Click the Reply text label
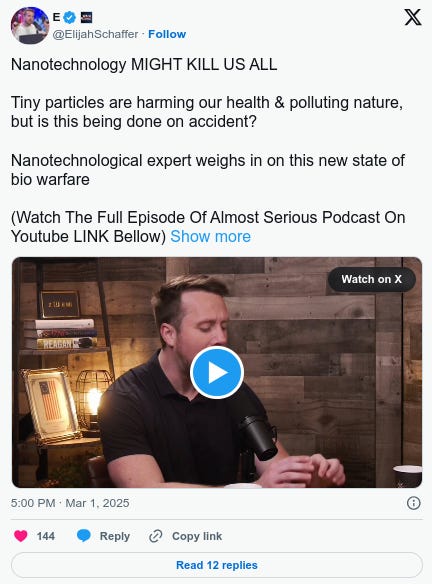Viewport: 432px width, 584px height. point(115,536)
